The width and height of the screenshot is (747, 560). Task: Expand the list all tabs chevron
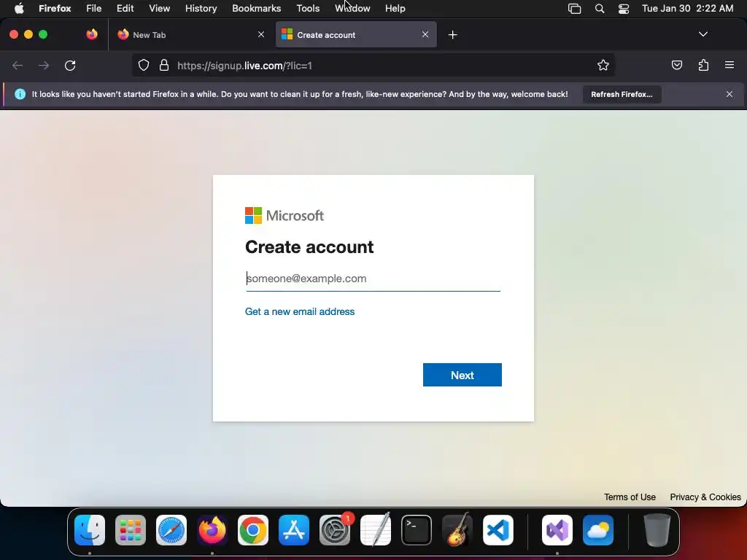[703, 34]
